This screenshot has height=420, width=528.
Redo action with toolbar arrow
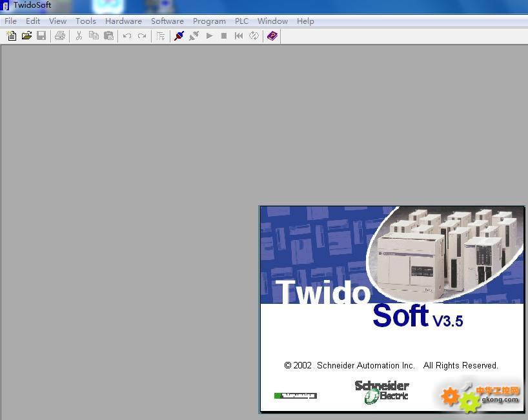coord(142,35)
